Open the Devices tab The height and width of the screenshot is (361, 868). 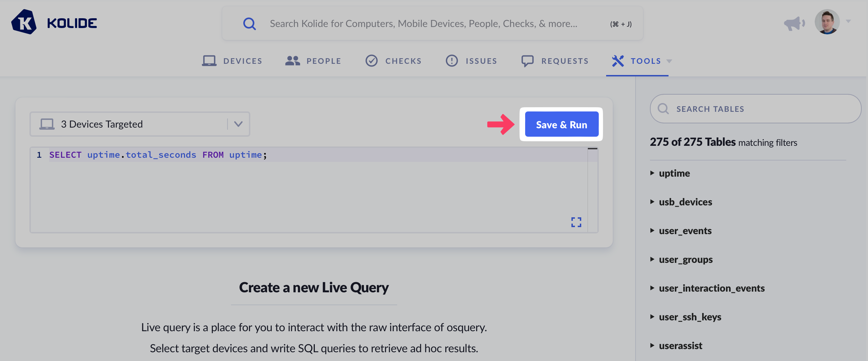coord(232,61)
